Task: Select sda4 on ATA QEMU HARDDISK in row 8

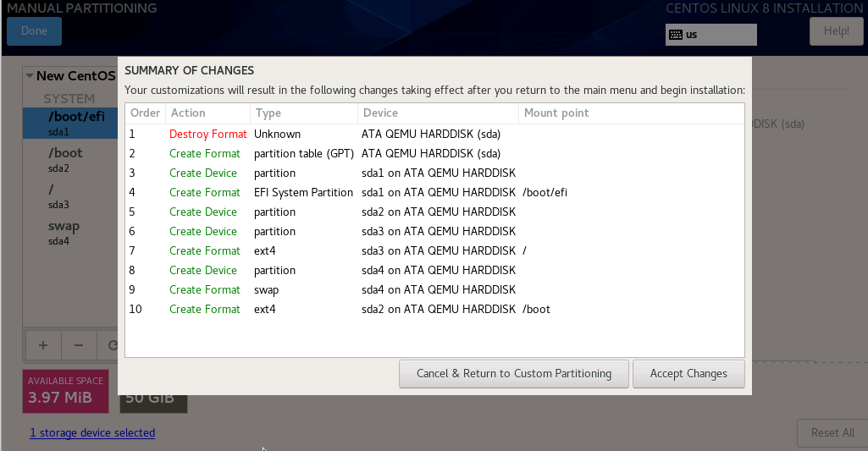Action: click(x=439, y=271)
